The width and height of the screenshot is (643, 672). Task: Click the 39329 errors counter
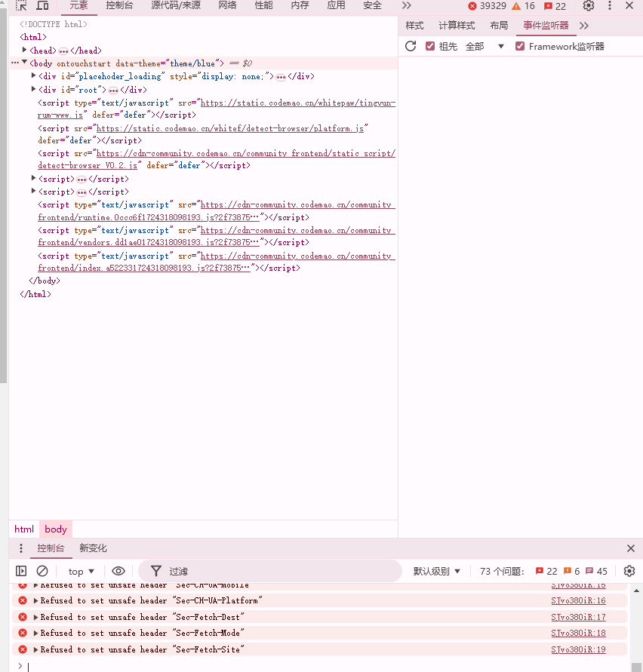(x=488, y=6)
